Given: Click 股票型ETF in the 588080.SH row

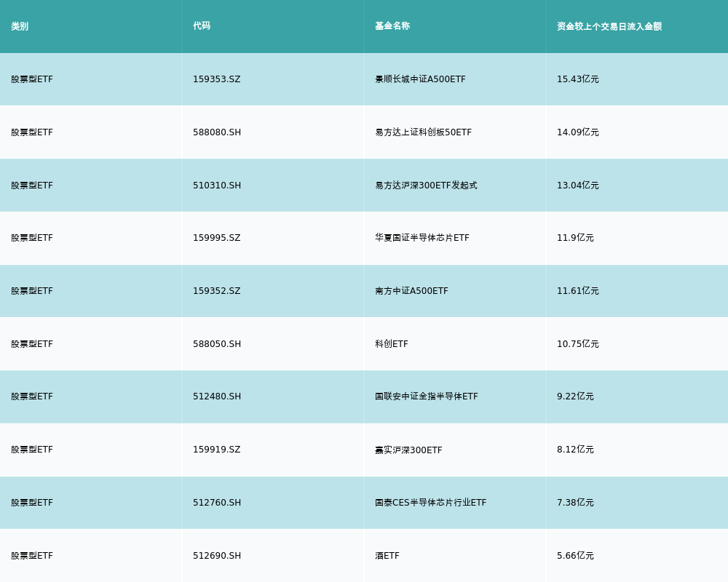Looking at the screenshot, I should click(32, 132).
